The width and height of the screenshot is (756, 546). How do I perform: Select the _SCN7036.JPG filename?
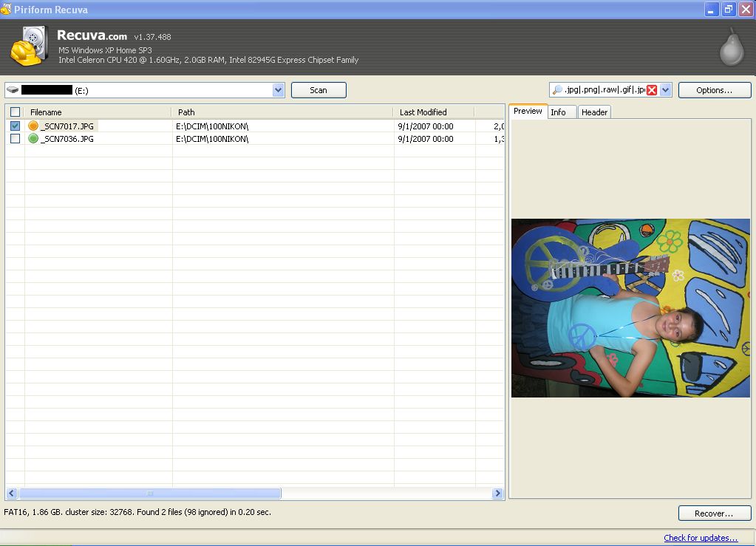pyautogui.click(x=67, y=139)
